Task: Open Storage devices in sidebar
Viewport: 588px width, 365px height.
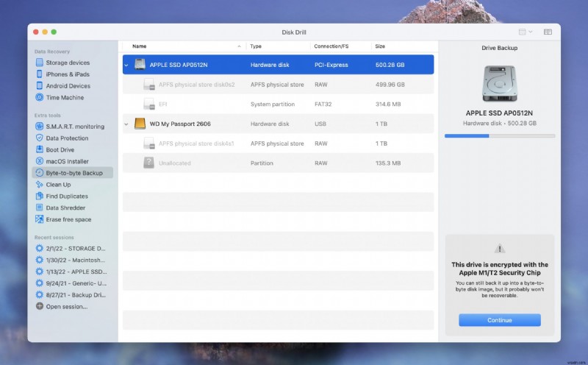Action: point(68,63)
